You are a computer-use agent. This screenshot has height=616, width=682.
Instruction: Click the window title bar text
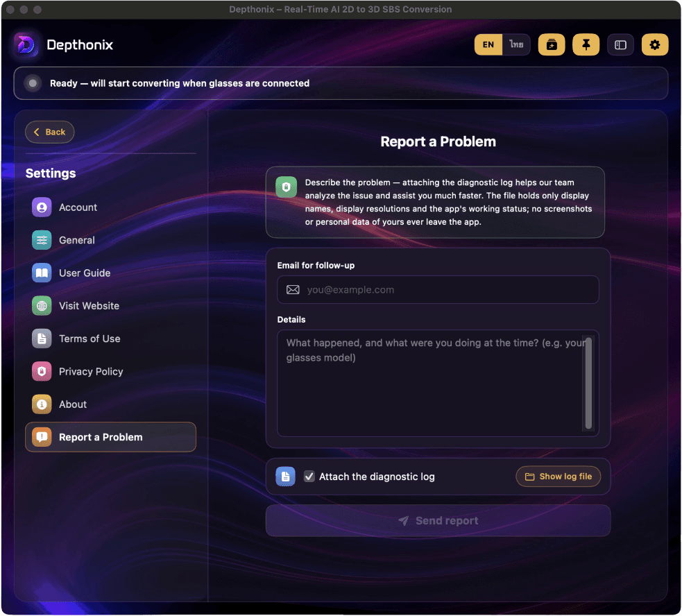[341, 10]
